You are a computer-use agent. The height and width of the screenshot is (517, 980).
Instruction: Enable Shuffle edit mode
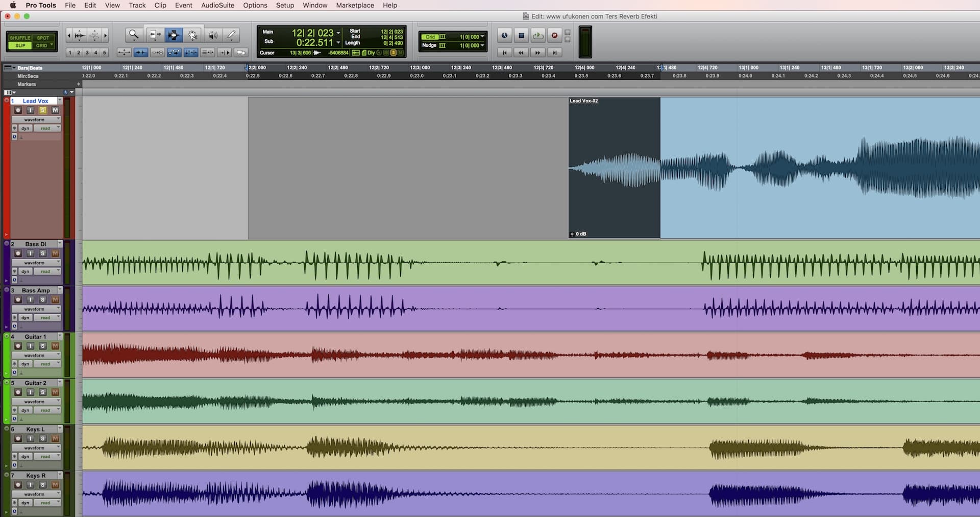[20, 38]
